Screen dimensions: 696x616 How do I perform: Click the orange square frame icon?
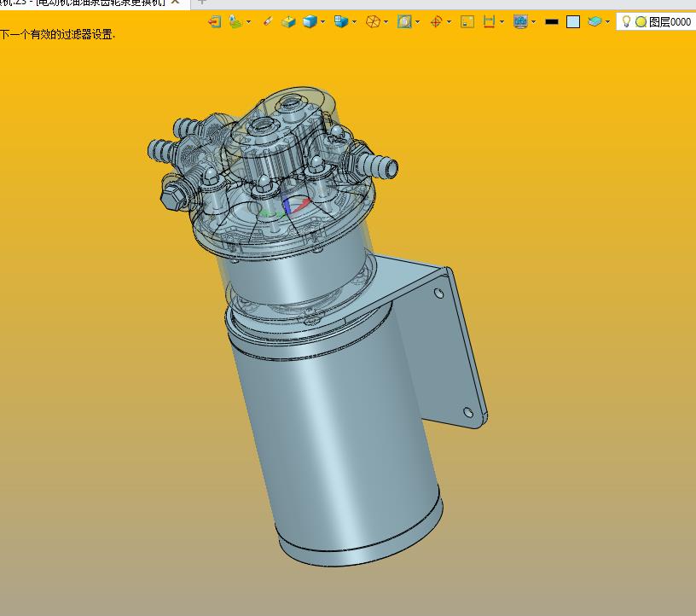[x=467, y=21]
